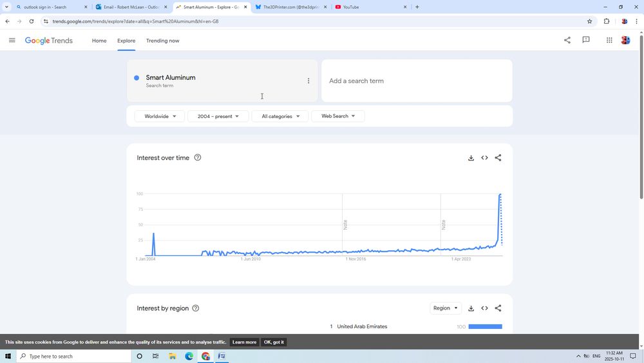
Task: Embed the Interest by region chart
Action: click(x=485, y=308)
